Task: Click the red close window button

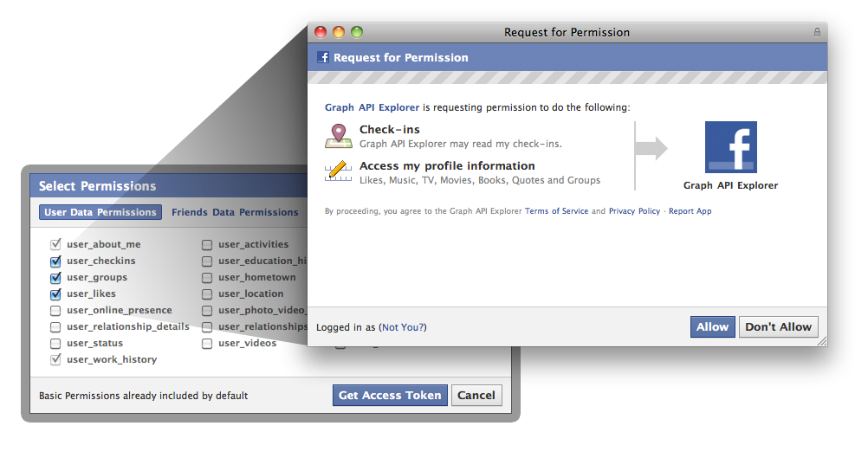Action: tap(321, 32)
